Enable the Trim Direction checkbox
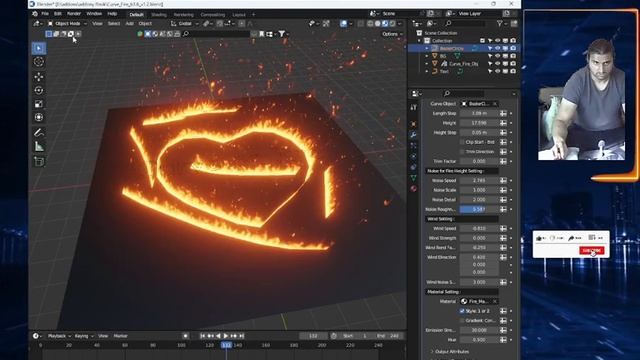The height and width of the screenshot is (360, 640). [x=462, y=151]
